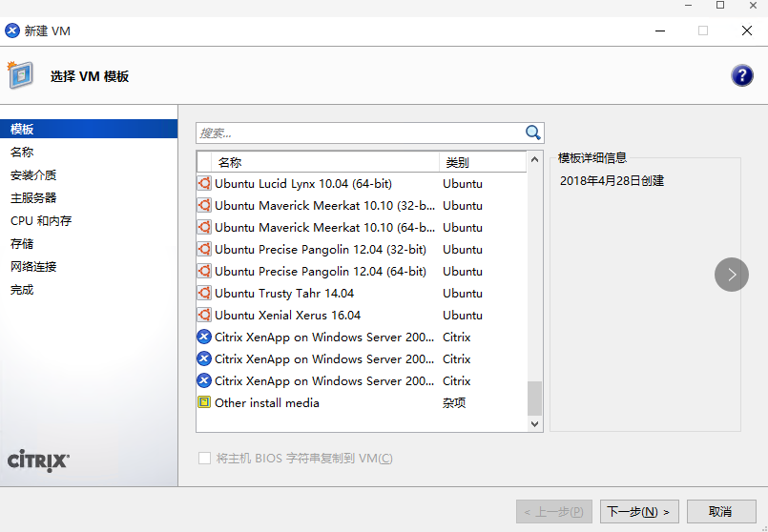Click the Ubuntu Maverick Meerkat 10.10 (64-bit) icon
Viewport: 768px width, 532px height.
[204, 227]
